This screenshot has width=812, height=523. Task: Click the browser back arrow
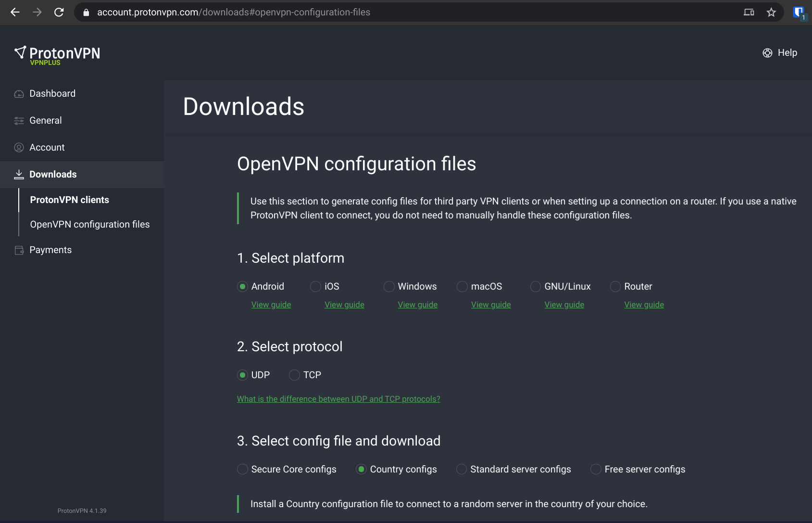15,13
